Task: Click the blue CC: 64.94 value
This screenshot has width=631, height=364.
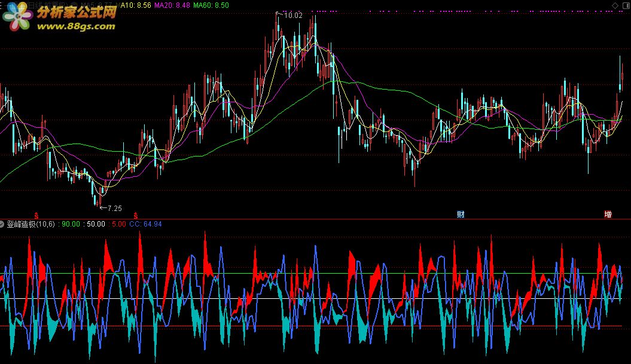Action: (146, 224)
